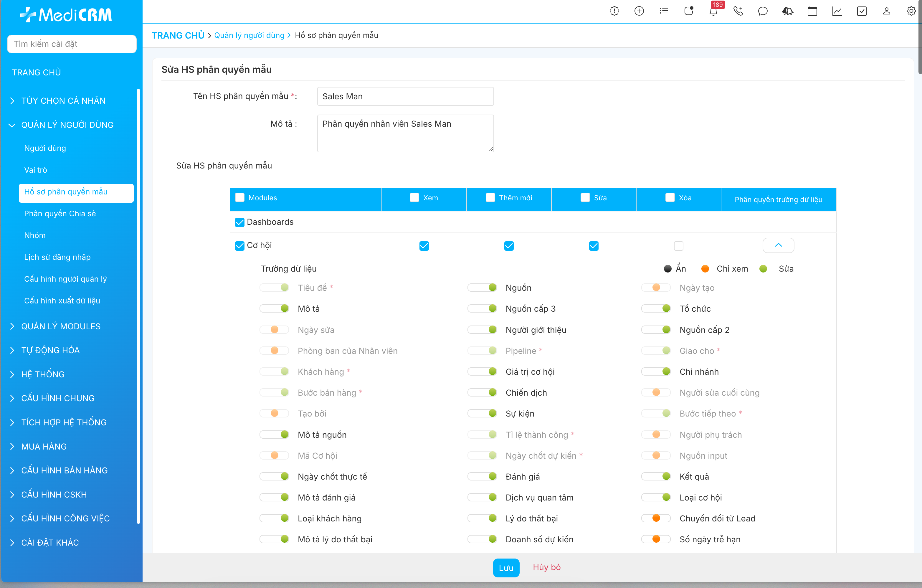
Task: Click the Lưu save button
Action: (x=506, y=568)
